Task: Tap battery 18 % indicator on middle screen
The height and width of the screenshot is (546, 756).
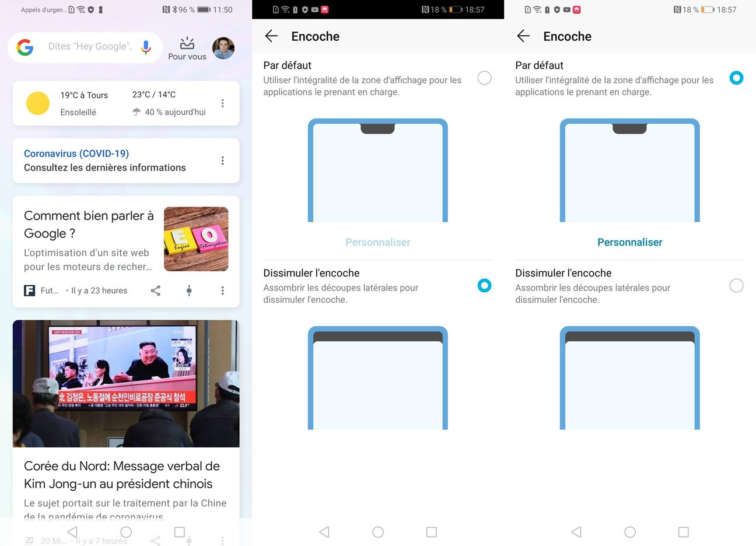Action: pyautogui.click(x=447, y=9)
